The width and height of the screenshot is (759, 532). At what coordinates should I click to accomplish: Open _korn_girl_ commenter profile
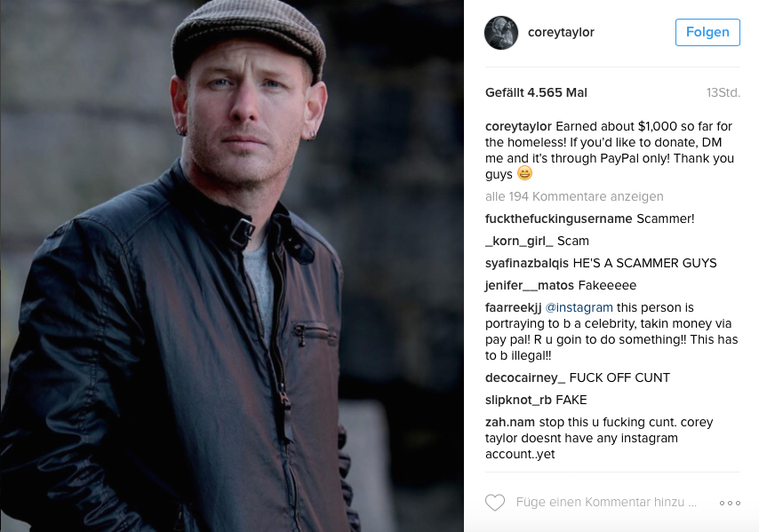519,241
